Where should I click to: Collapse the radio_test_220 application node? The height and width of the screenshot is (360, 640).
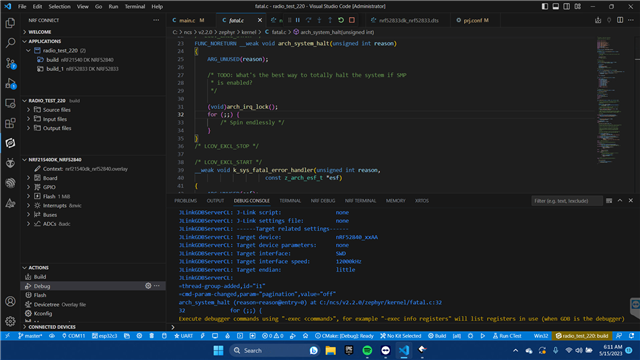28,51
